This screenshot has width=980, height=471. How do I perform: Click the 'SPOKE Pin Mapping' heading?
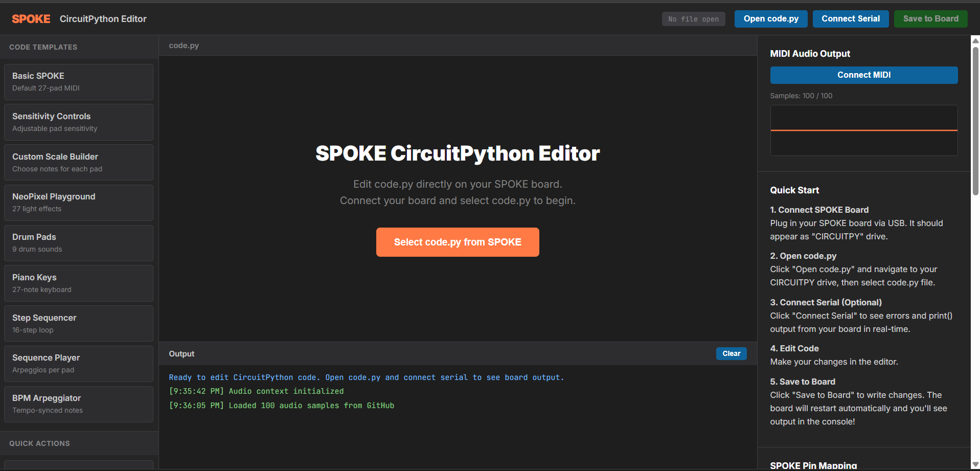coord(813,465)
